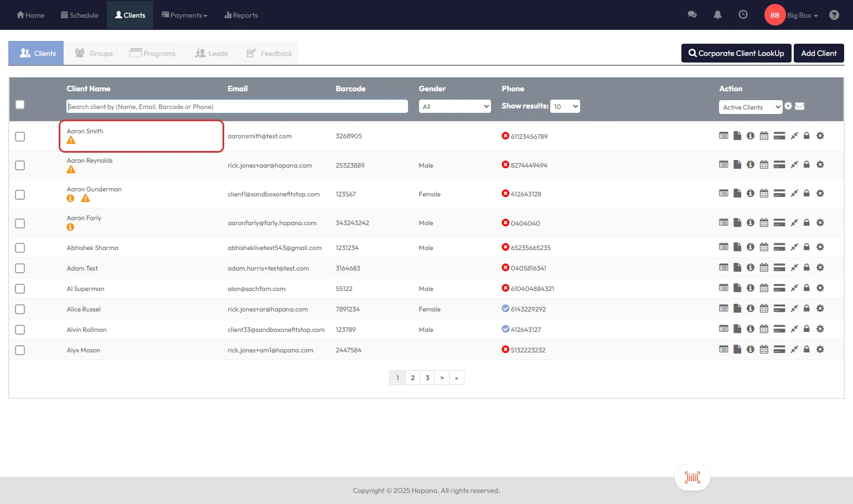Click the envelope icon in Action header
Image resolution: width=853 pixels, height=504 pixels.
pyautogui.click(x=799, y=106)
